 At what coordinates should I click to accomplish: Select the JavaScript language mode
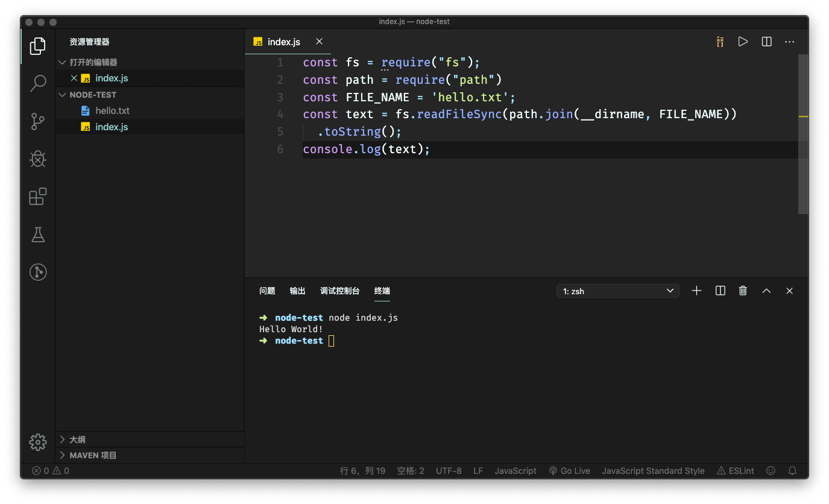[x=515, y=471]
